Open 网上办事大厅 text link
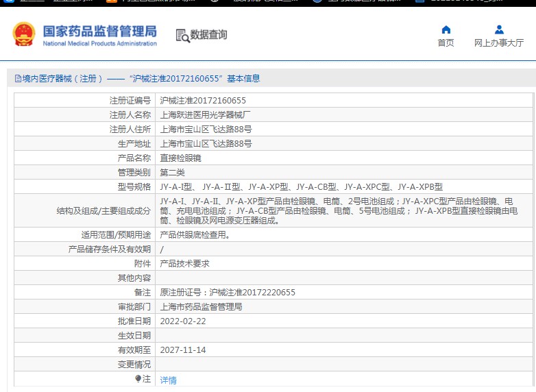 pos(499,42)
